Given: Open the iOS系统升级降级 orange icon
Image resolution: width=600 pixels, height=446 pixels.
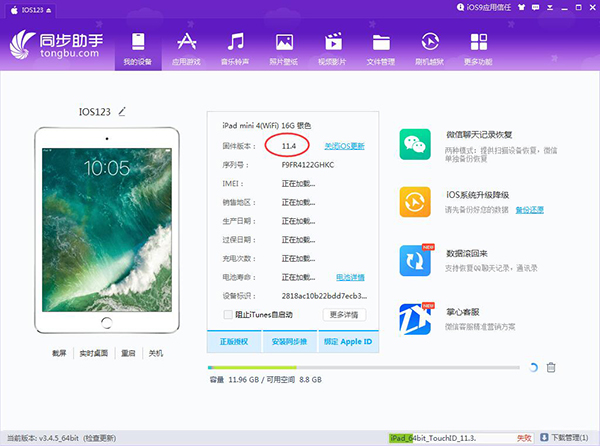Looking at the screenshot, I should pos(415,202).
